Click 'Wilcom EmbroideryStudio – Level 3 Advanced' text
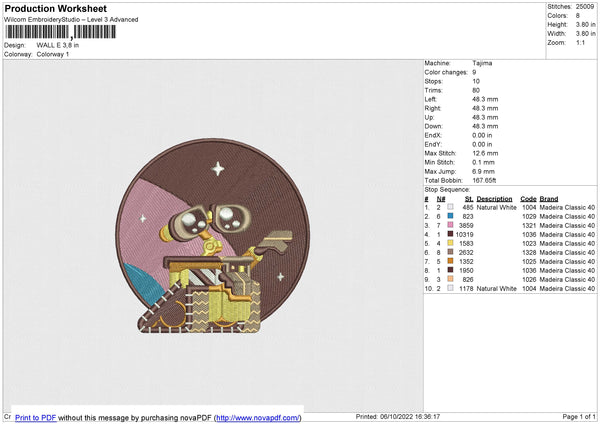 (x=71, y=20)
